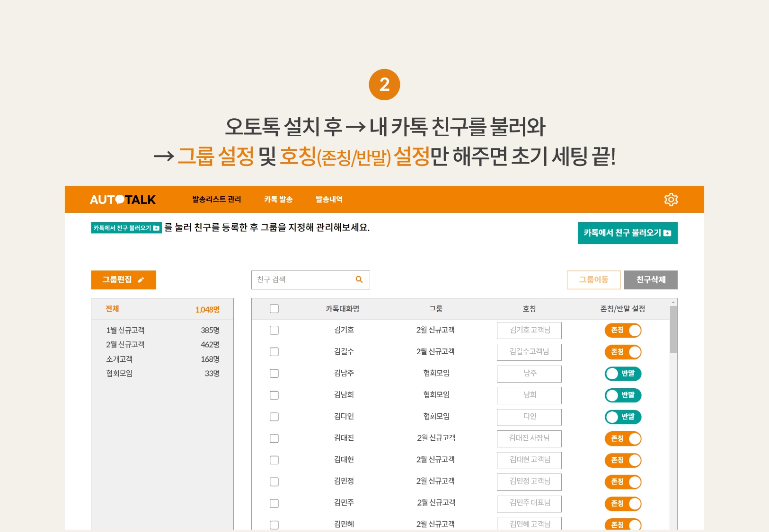769x532 pixels.
Task: Edit the 다연 title field
Action: 529,417
